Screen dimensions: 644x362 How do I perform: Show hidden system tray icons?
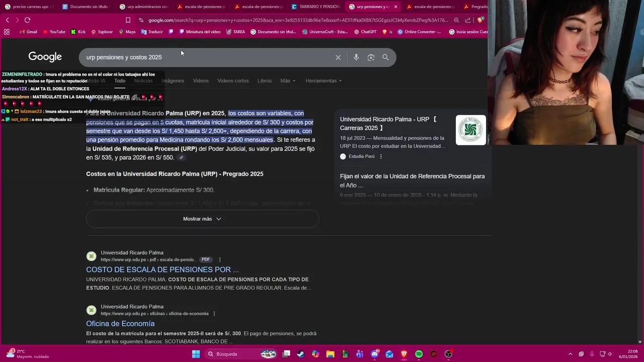pyautogui.click(x=570, y=354)
